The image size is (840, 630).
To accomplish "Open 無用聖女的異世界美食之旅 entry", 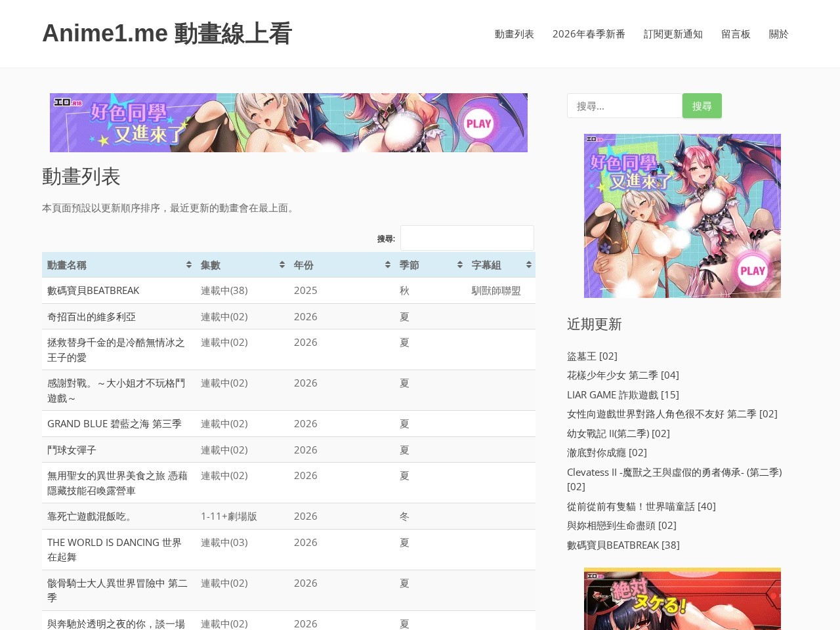I will [117, 483].
